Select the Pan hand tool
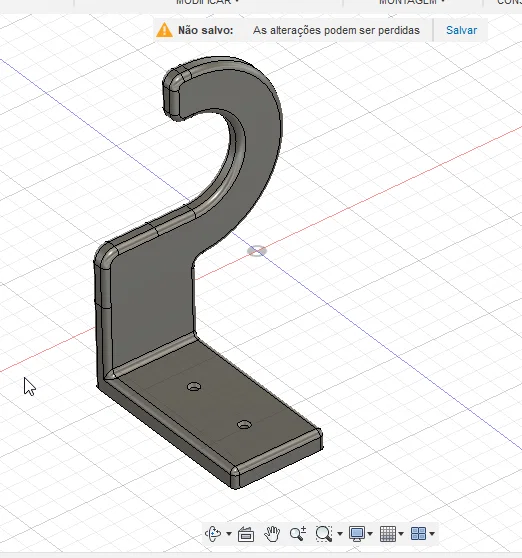Screen dimensions: 522x558 (272, 533)
